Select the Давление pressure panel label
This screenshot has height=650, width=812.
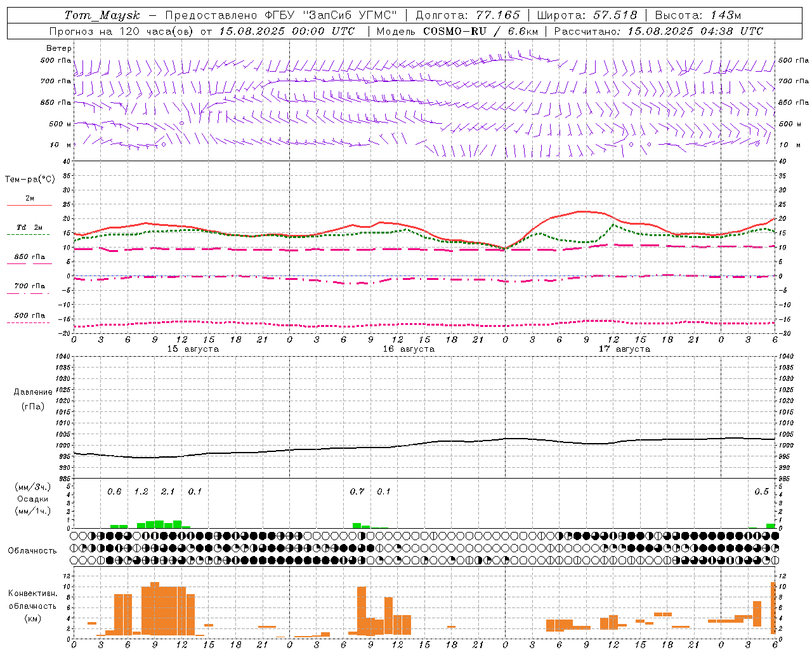coord(33,392)
